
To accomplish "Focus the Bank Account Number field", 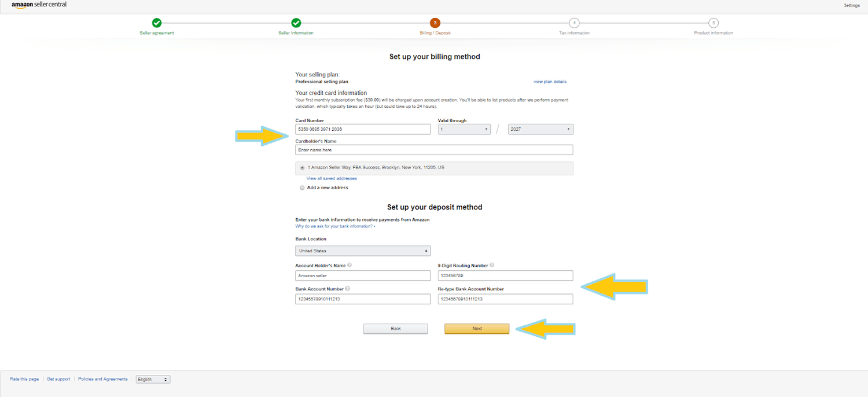I will (363, 299).
